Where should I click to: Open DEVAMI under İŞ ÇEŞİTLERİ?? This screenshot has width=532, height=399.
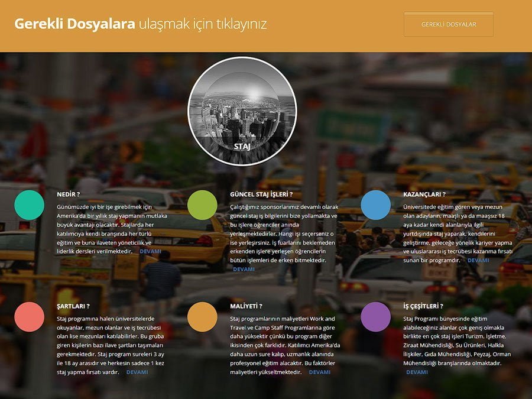point(417,372)
